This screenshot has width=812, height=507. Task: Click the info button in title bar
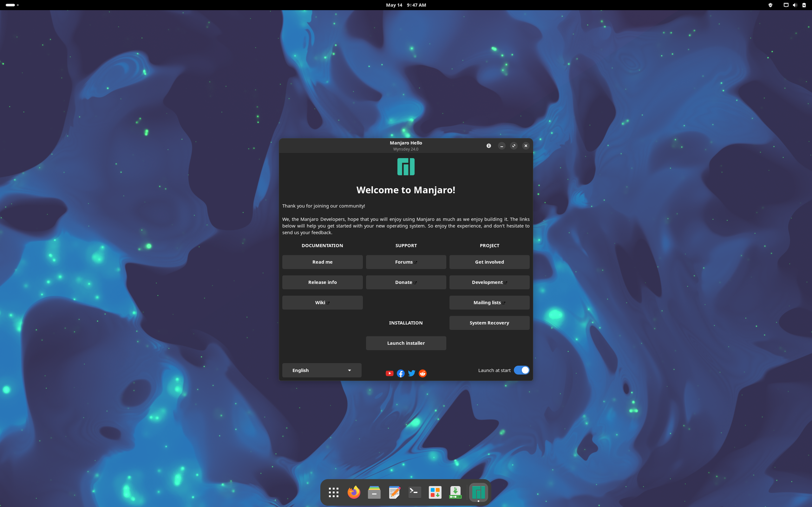click(x=489, y=145)
